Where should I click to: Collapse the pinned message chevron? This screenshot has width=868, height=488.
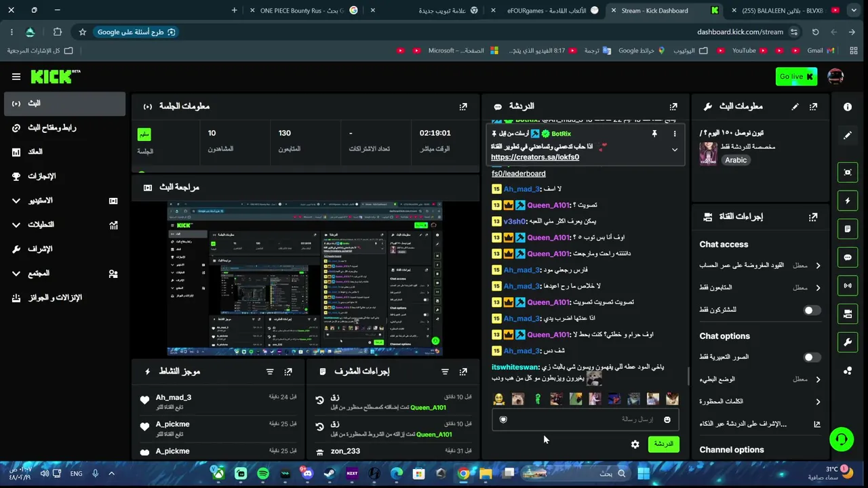675,149
